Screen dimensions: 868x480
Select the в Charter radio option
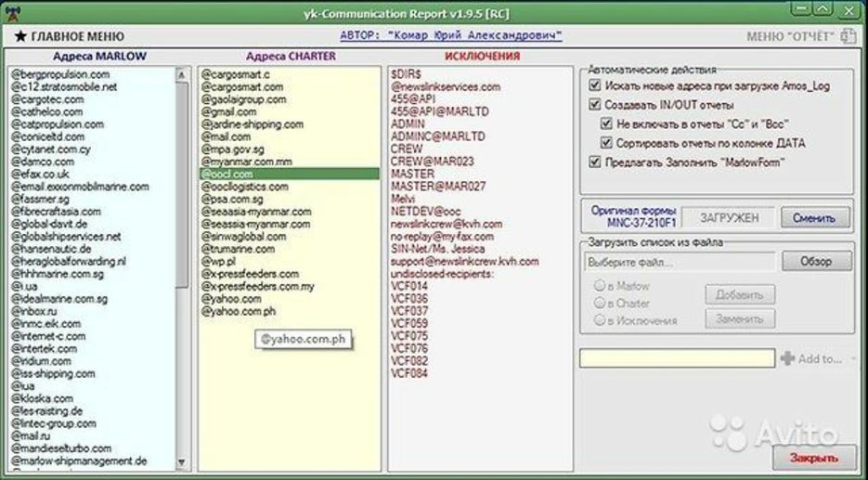click(599, 303)
